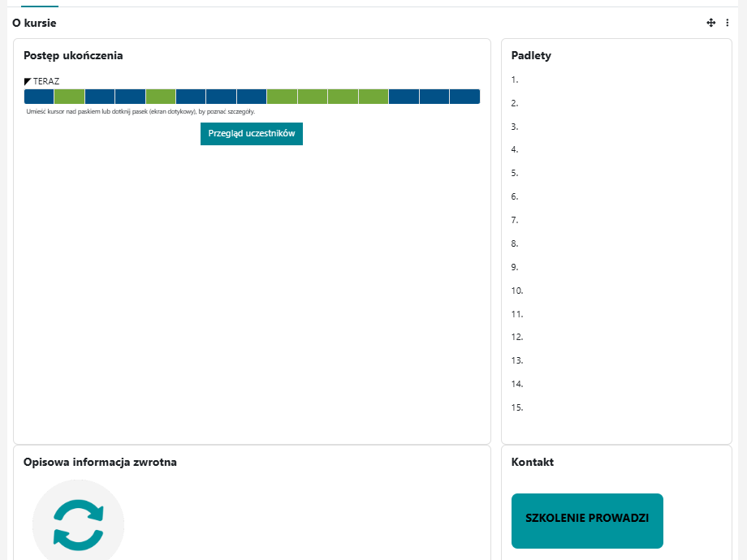Click the Opisowa informacja zwrotna heading
The width and height of the screenshot is (747, 560).
[100, 463]
